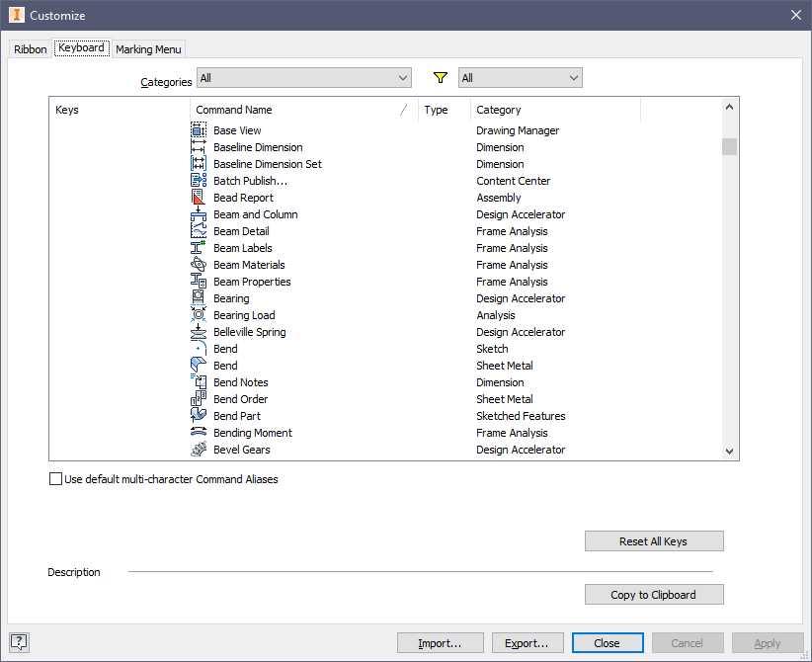Viewport: 812px width, 662px height.
Task: Open the Marking Menu tab
Action: [x=148, y=49]
